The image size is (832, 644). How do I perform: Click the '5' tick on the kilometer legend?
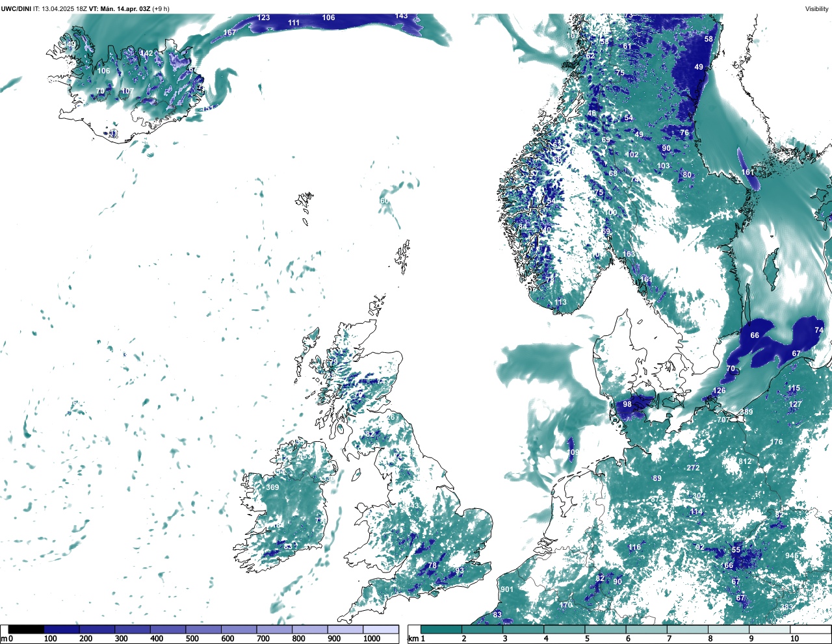click(x=586, y=639)
